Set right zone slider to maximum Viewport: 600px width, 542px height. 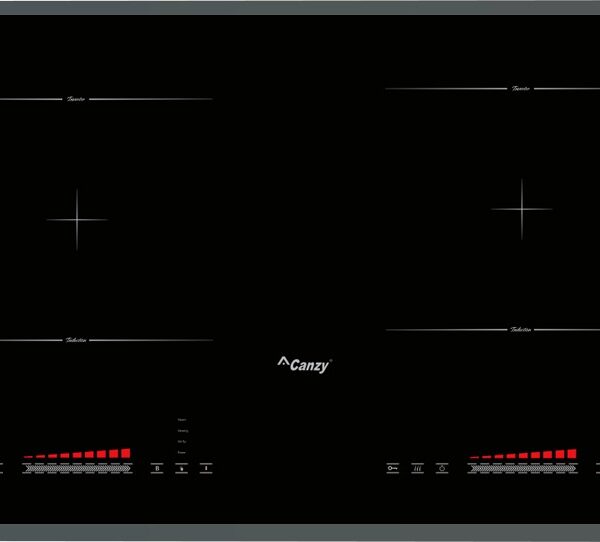pos(572,468)
